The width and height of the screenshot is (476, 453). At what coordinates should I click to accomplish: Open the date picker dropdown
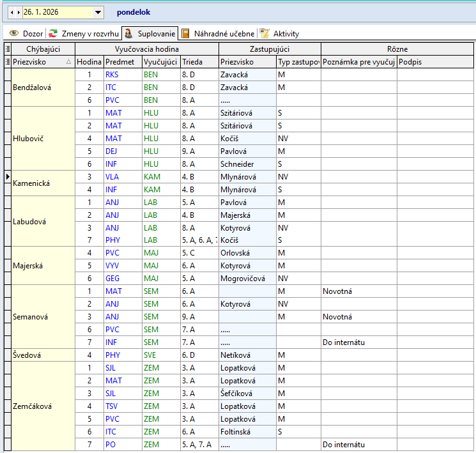pyautogui.click(x=98, y=12)
